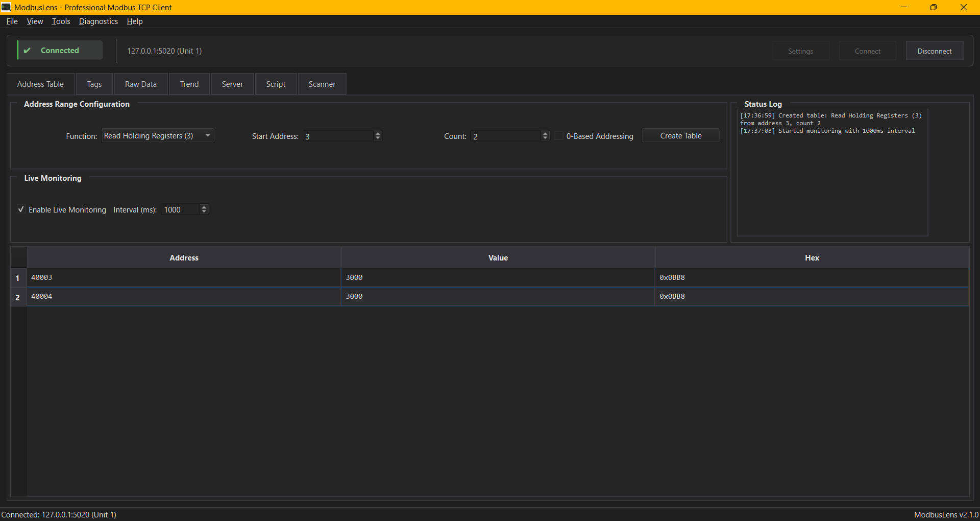Screen dimensions: 980x521
Task: Select the address cell 40003
Action: pos(184,277)
